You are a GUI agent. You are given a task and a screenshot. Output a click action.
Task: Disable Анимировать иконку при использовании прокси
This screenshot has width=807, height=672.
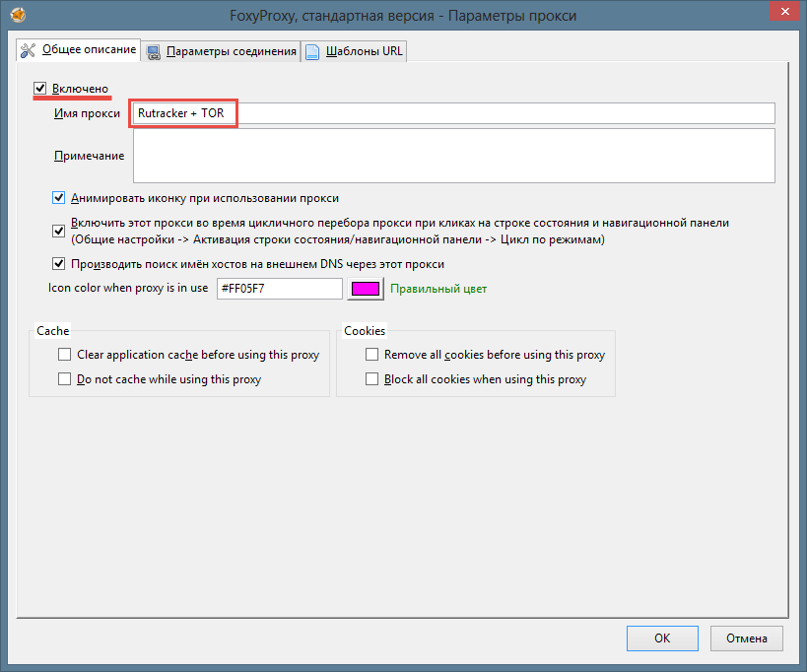click(59, 198)
